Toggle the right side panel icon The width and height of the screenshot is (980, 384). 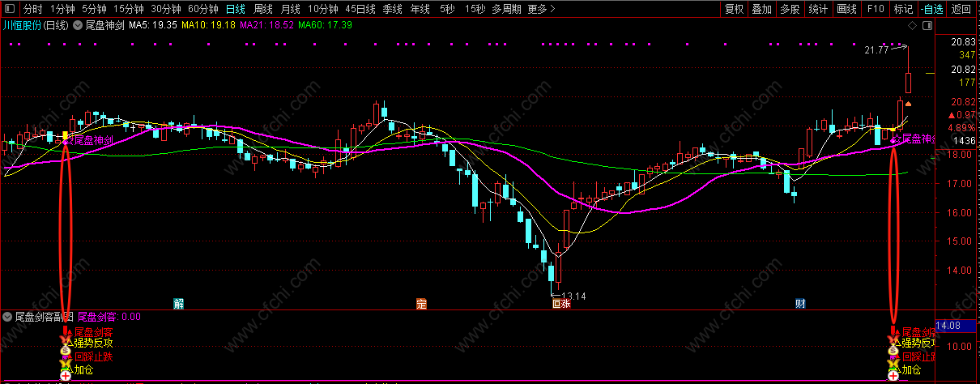tap(926, 25)
